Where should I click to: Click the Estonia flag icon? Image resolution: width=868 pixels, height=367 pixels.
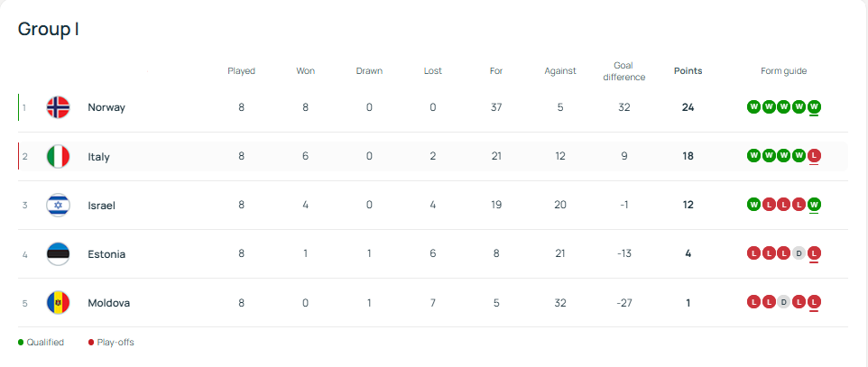pos(58,253)
